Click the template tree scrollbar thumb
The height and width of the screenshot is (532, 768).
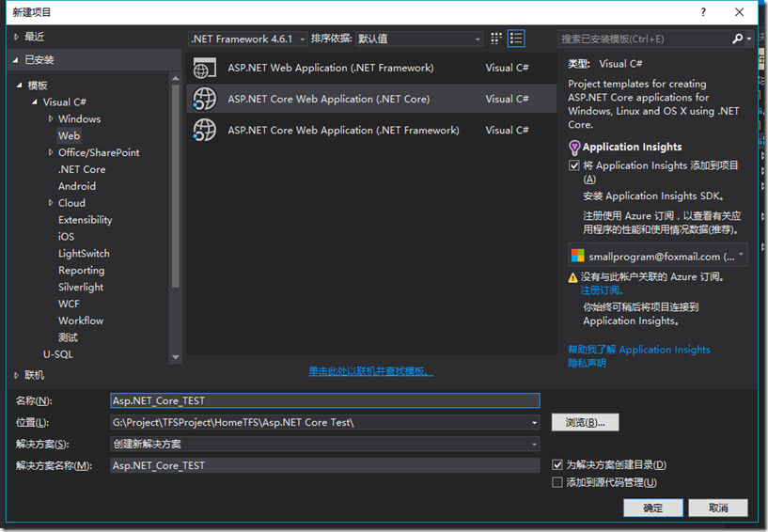pyautogui.click(x=176, y=186)
